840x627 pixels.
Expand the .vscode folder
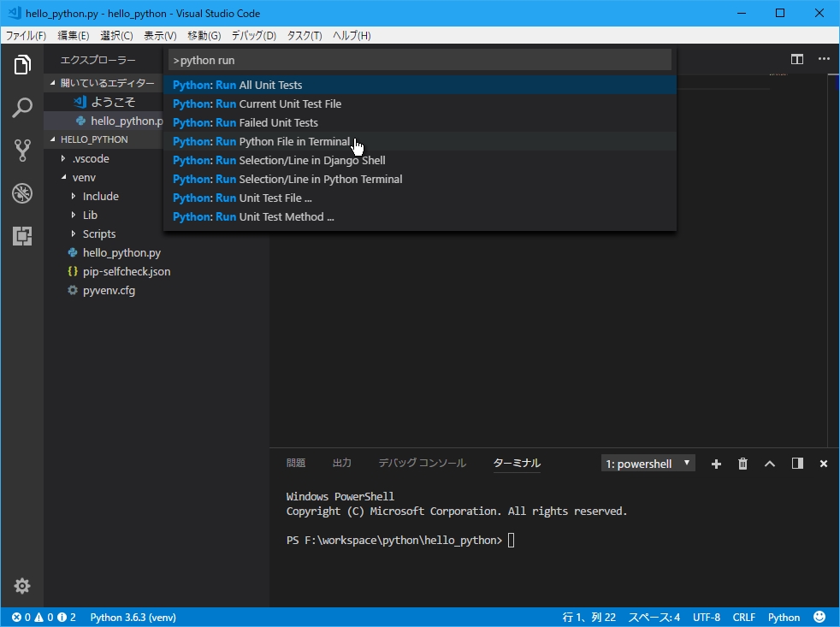[63, 158]
